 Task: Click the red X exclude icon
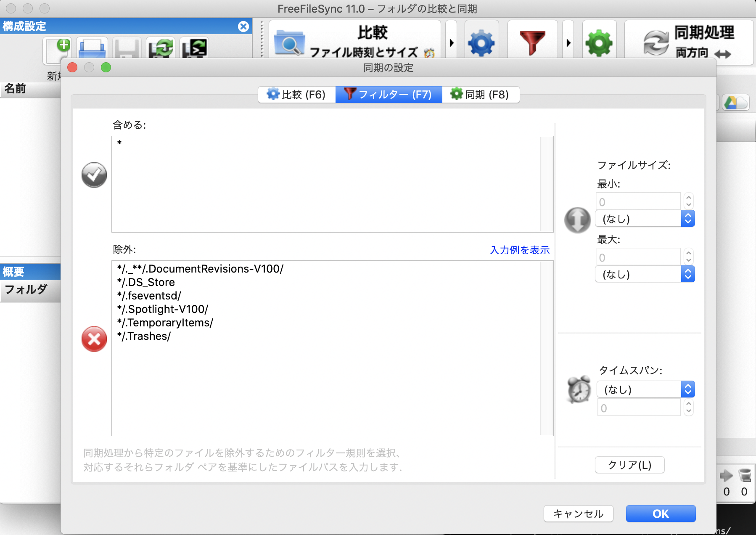tap(94, 339)
